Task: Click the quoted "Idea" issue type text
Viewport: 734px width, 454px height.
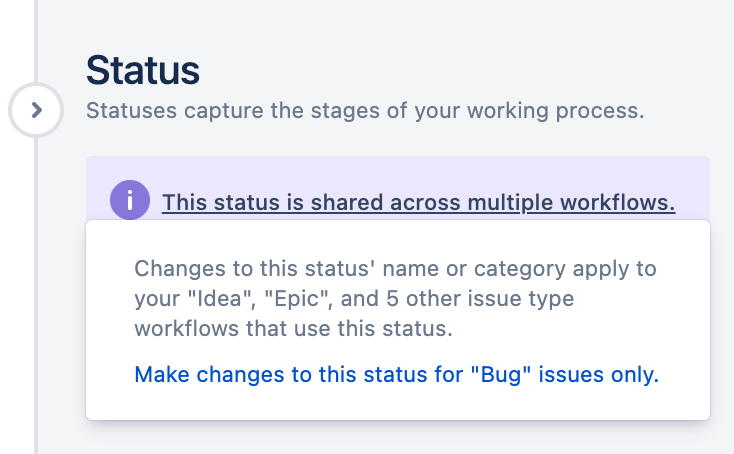Action: (221, 299)
